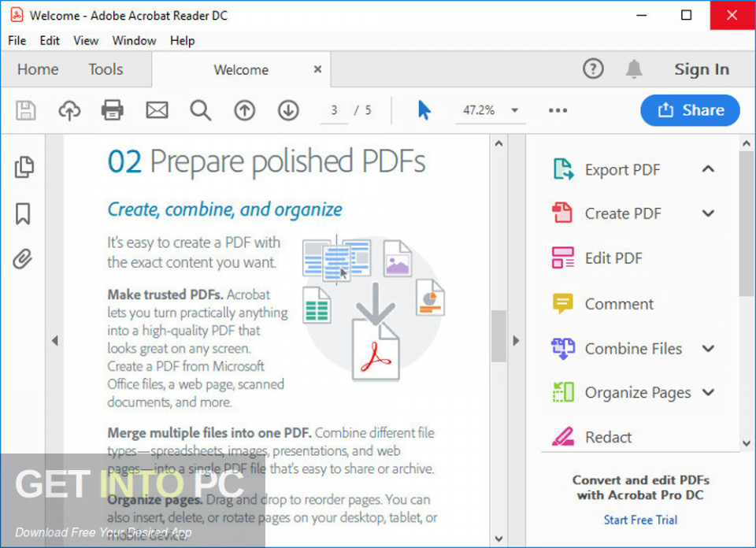Open the Edit menu
Viewport: 756px width, 548px height.
(50, 41)
